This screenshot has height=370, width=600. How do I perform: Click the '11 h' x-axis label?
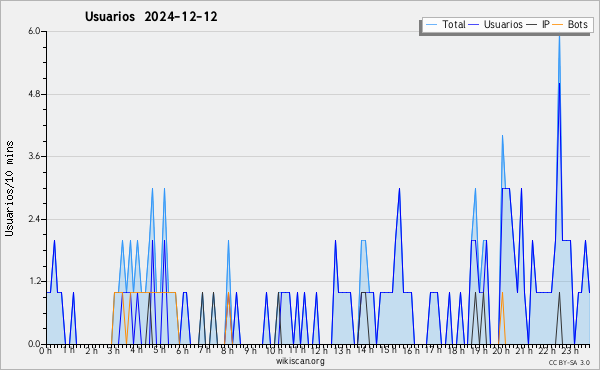coord(297,350)
